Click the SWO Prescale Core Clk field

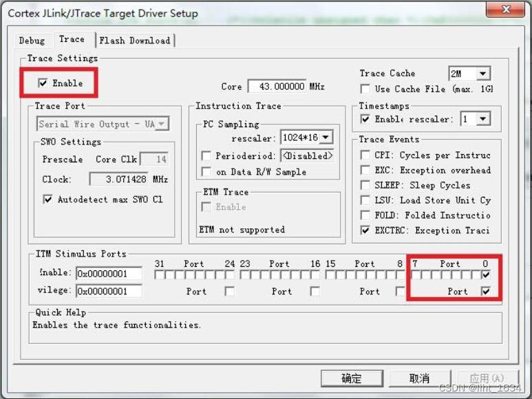pyautogui.click(x=154, y=160)
